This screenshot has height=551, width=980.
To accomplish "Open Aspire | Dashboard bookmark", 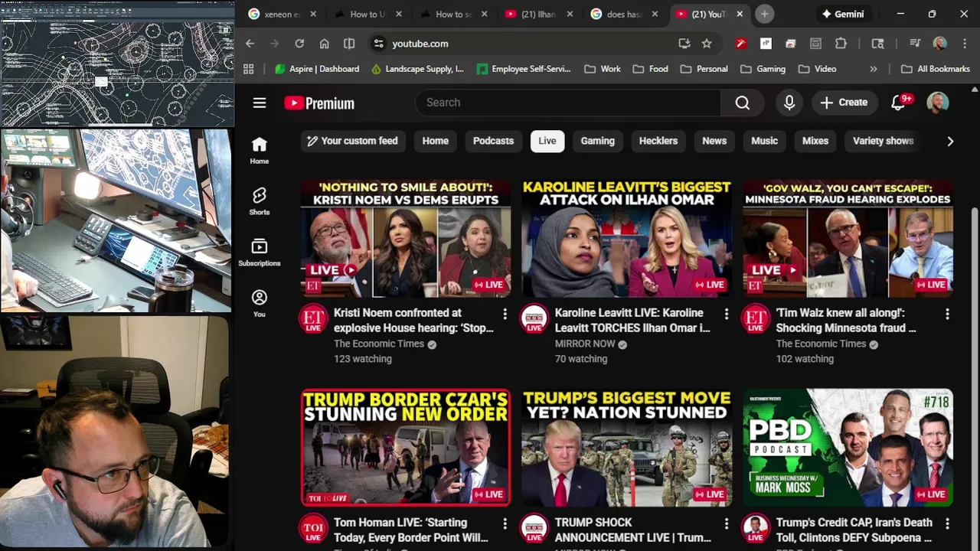I will (317, 69).
